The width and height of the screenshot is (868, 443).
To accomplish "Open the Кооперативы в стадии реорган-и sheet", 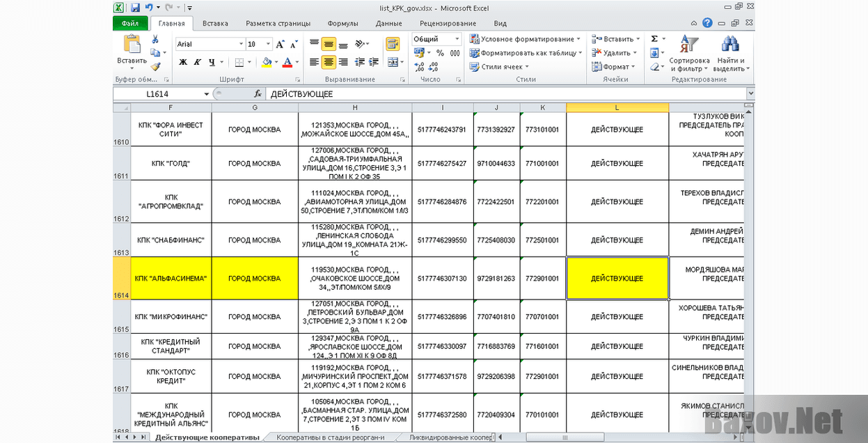I will click(x=329, y=437).
